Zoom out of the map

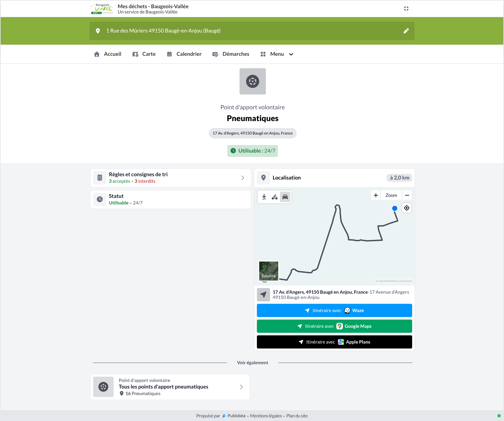coord(407,195)
